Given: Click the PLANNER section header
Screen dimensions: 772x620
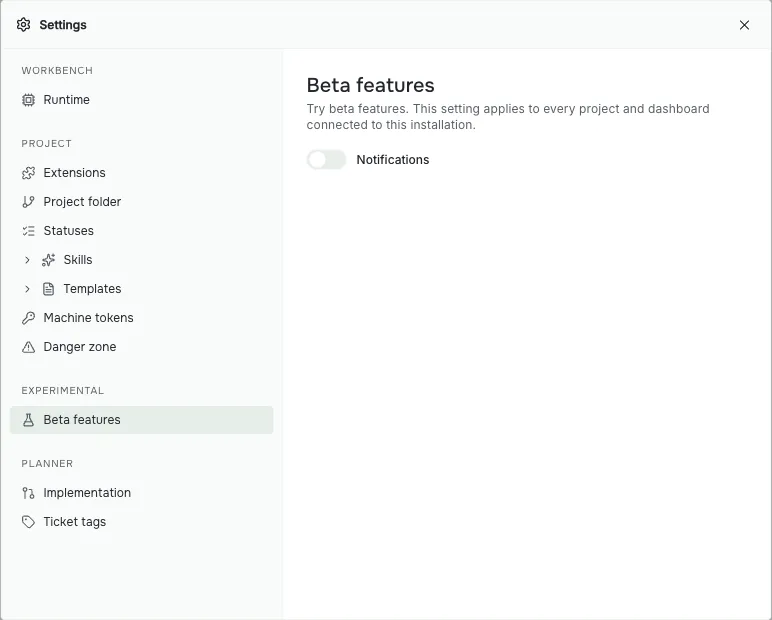Looking at the screenshot, I should click(x=47, y=463).
